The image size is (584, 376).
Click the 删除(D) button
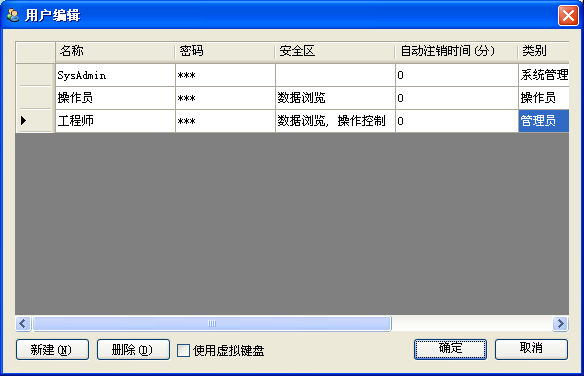(x=133, y=350)
